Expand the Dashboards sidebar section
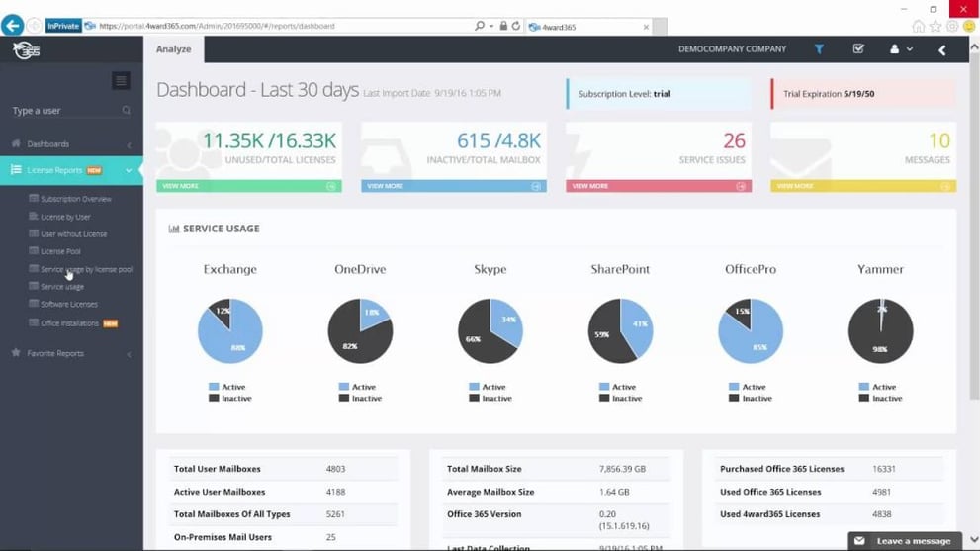 coord(71,144)
